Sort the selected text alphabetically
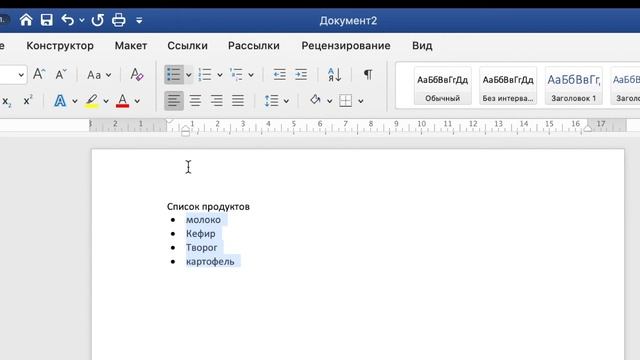The width and height of the screenshot is (640, 360). pyautogui.click(x=334, y=74)
